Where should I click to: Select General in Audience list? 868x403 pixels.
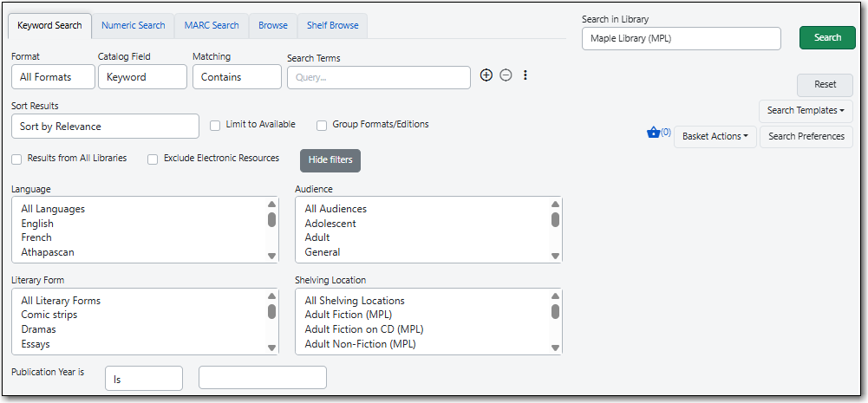pyautogui.click(x=323, y=252)
